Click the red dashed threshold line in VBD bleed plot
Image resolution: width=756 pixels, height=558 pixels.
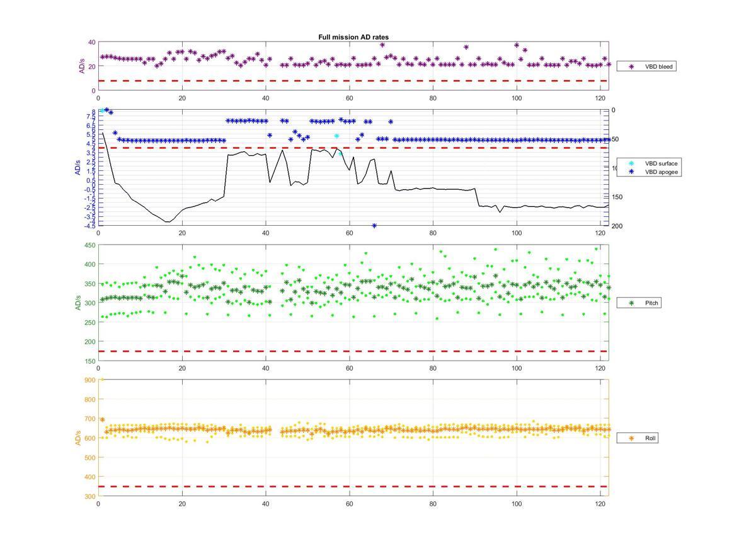pos(353,81)
